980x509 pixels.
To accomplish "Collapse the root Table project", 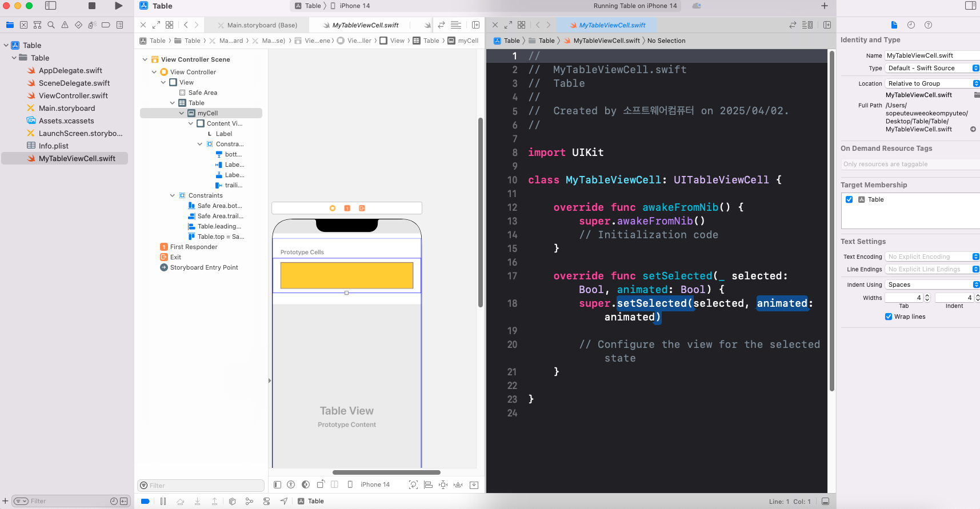I will 6,45.
